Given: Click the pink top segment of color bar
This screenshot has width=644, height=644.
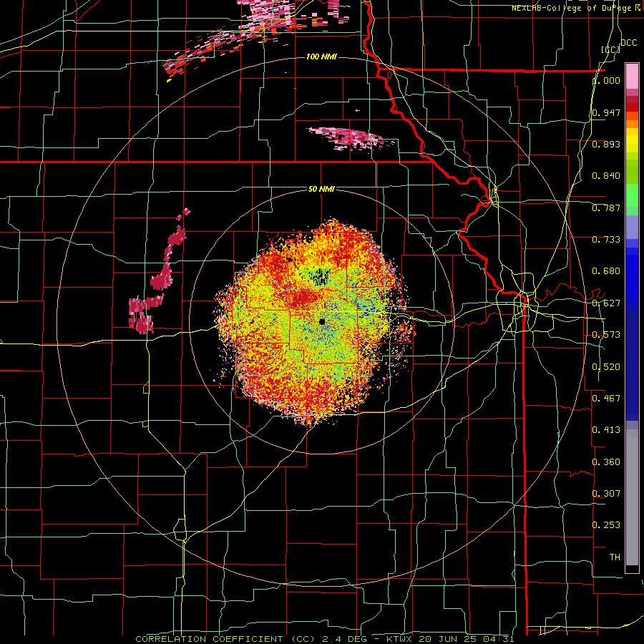Looking at the screenshot, I should [632, 76].
